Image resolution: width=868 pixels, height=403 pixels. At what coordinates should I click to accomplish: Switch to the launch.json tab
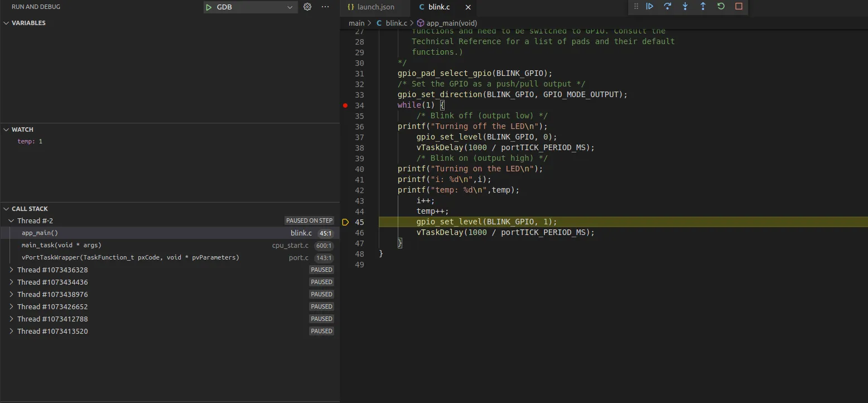coord(375,7)
